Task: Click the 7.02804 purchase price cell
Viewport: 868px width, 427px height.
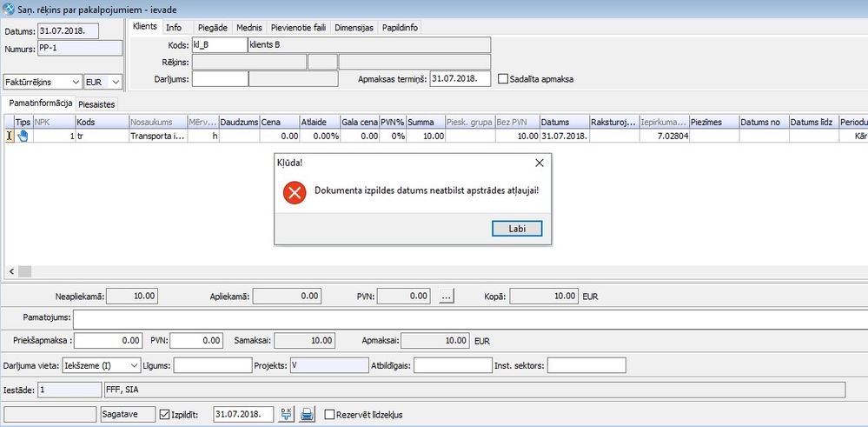Action: click(x=665, y=136)
